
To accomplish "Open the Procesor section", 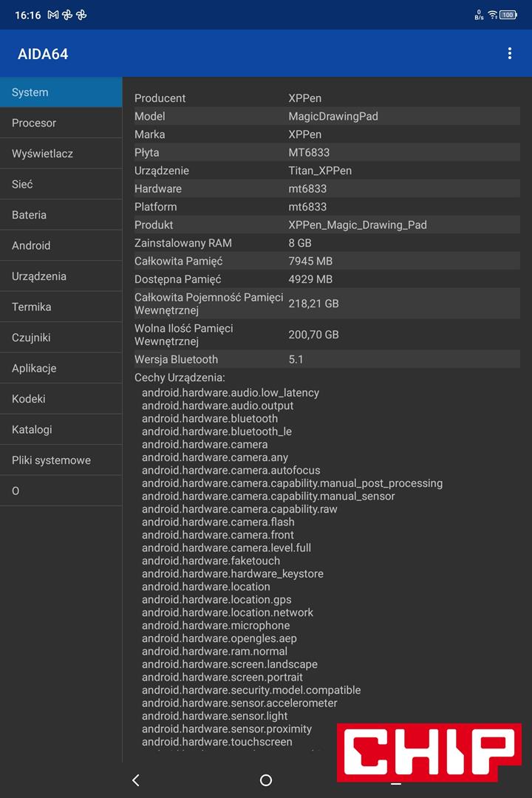I will [x=61, y=123].
